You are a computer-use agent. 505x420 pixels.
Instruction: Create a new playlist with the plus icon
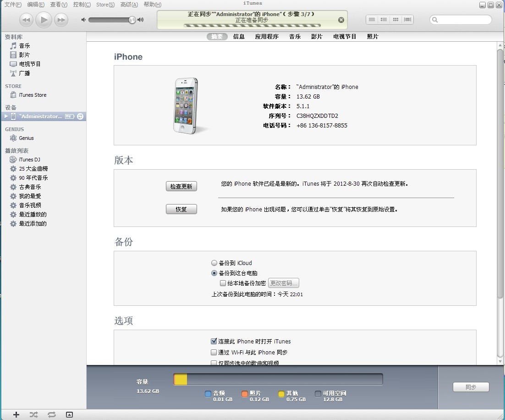tap(16, 414)
